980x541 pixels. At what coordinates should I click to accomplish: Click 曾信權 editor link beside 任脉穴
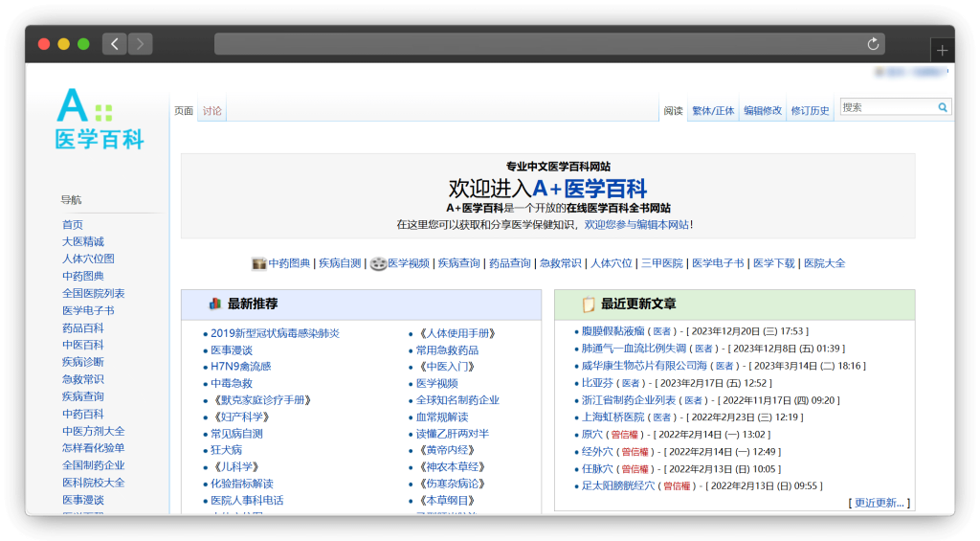point(635,469)
